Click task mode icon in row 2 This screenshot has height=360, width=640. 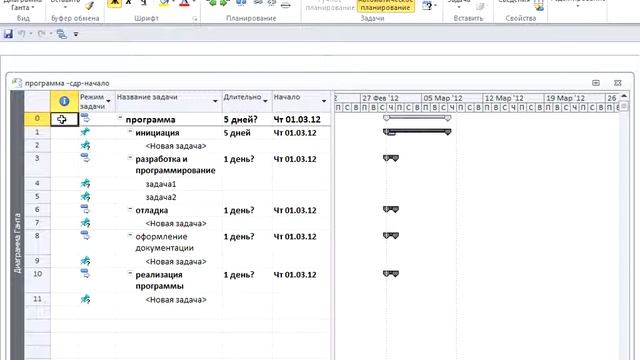[x=85, y=145]
